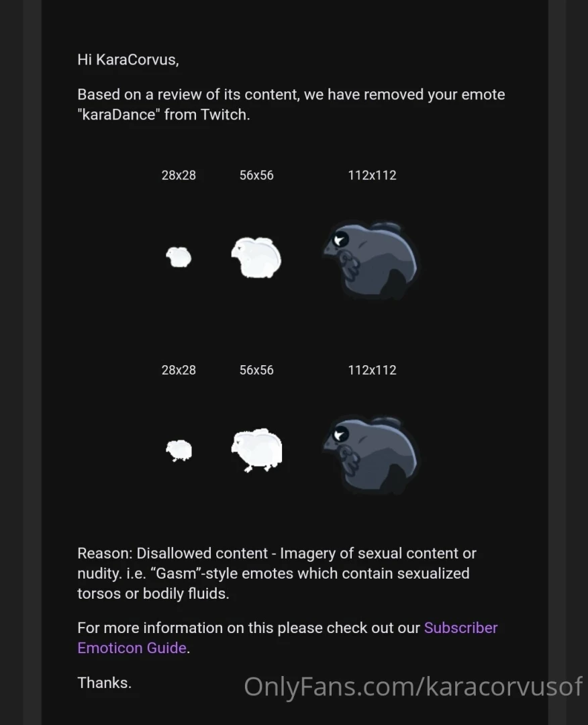This screenshot has height=725, width=588.
Task: Click the second-row 56x56 size label
Action: 256,370
